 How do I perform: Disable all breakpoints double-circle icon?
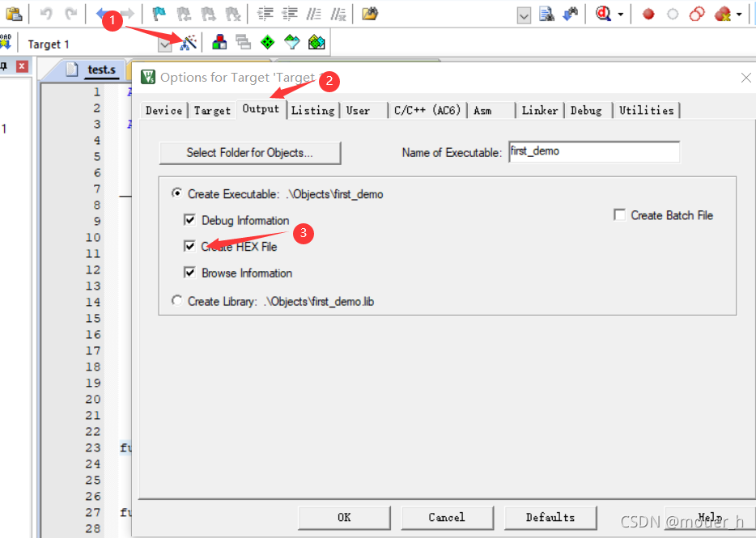[x=697, y=14]
